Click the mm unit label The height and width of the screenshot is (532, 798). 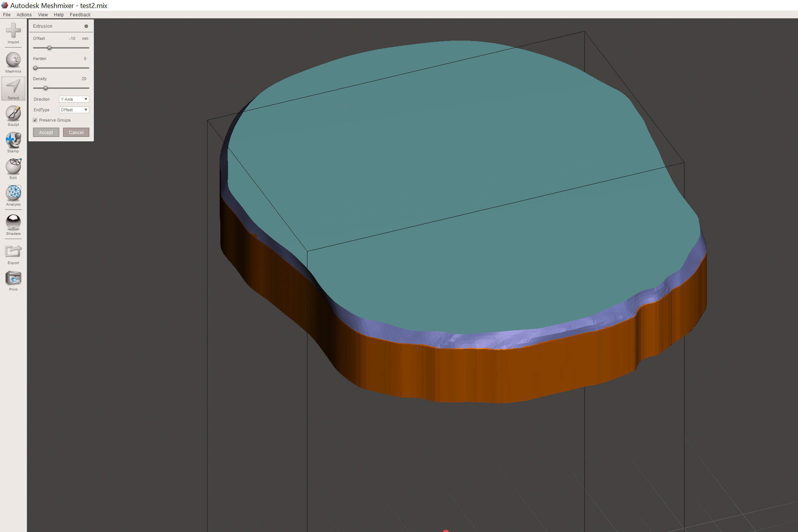[85, 38]
